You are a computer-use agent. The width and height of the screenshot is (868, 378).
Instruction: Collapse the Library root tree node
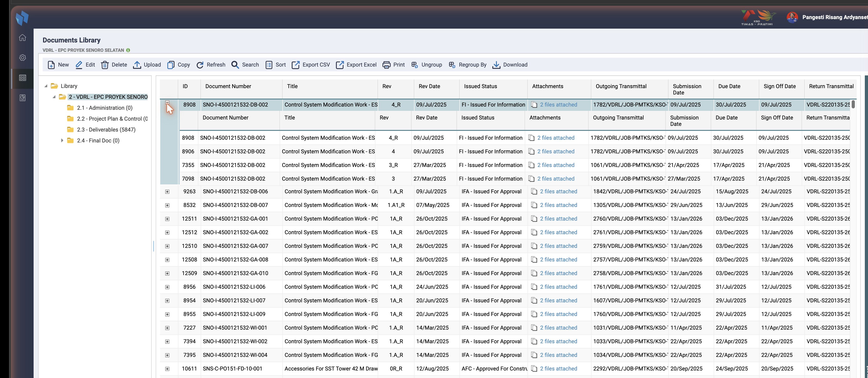point(46,86)
